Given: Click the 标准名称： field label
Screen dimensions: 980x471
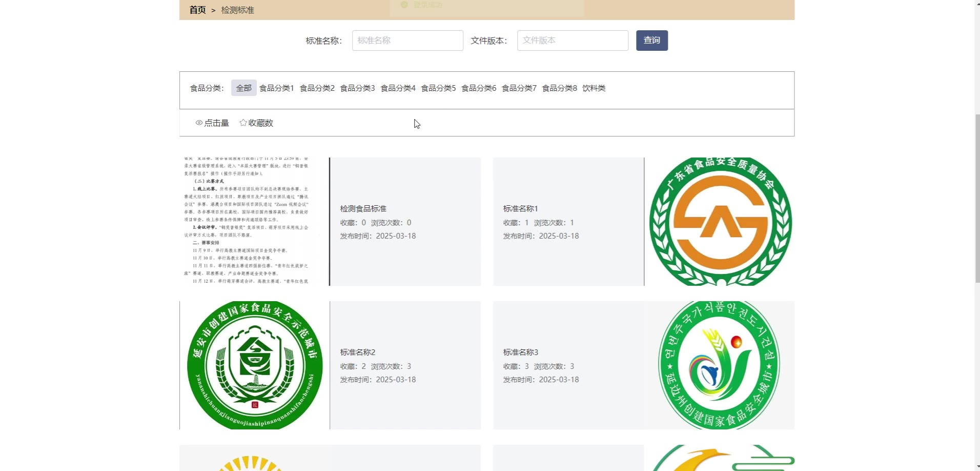Looking at the screenshot, I should pyautogui.click(x=324, y=41).
